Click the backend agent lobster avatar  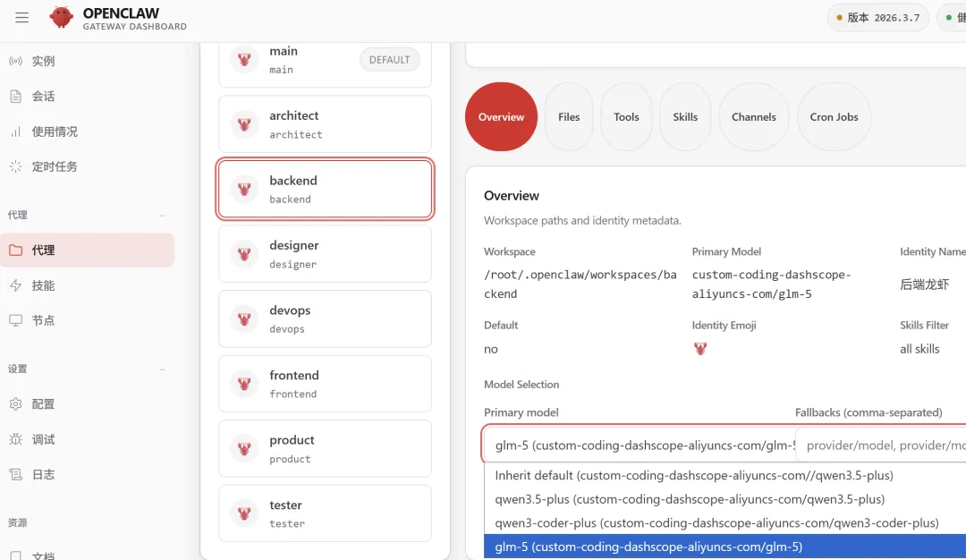[x=244, y=189]
